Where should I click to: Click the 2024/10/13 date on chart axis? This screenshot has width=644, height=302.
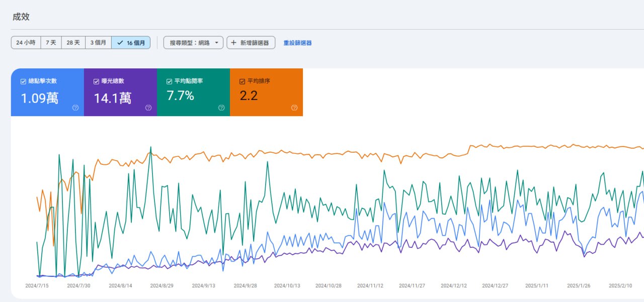(287, 285)
